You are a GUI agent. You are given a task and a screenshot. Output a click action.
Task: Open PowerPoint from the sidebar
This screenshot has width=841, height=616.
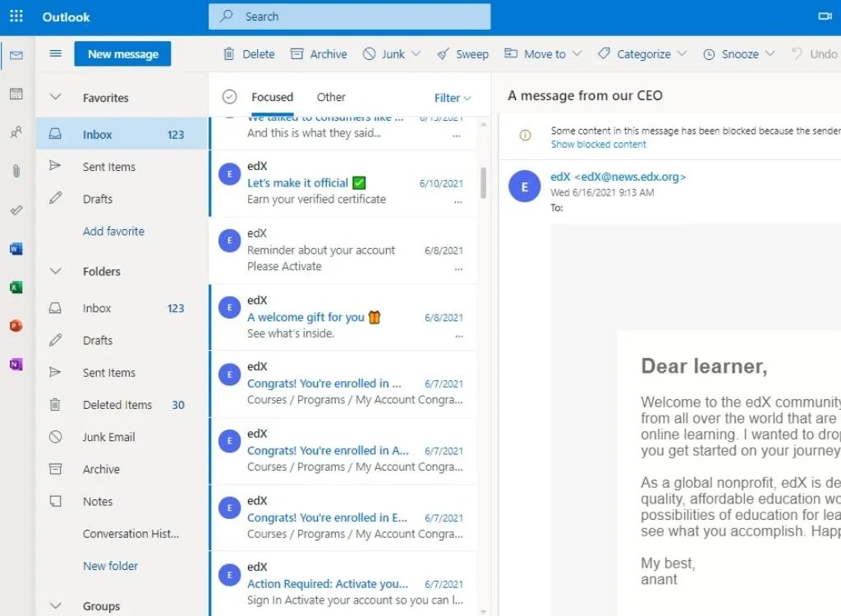[16, 325]
